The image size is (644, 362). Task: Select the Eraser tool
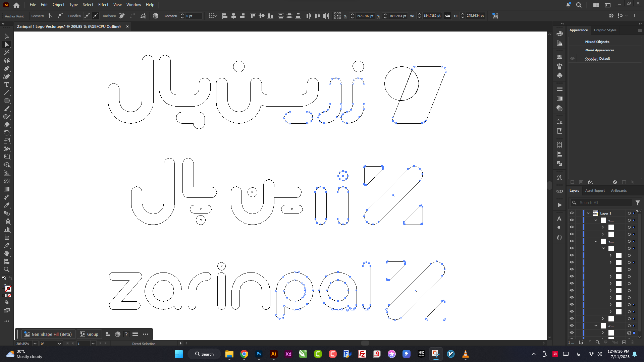click(7, 125)
